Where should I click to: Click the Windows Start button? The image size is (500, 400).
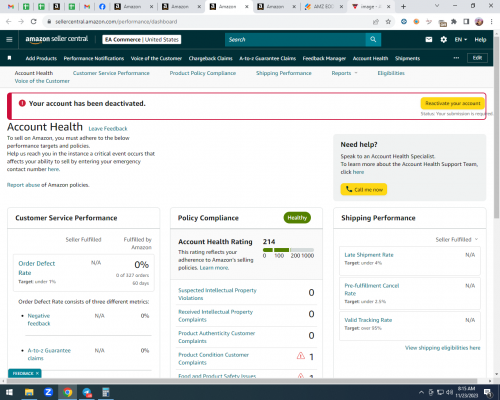coord(9,392)
